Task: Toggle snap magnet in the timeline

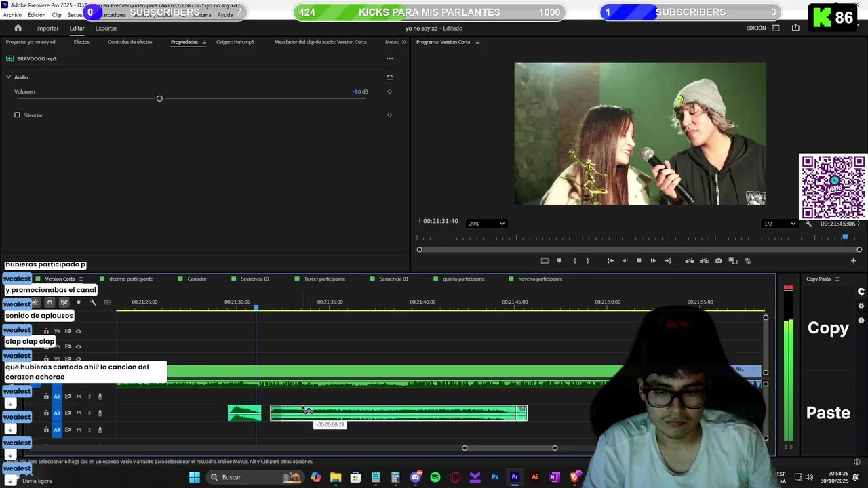Action: (49, 302)
